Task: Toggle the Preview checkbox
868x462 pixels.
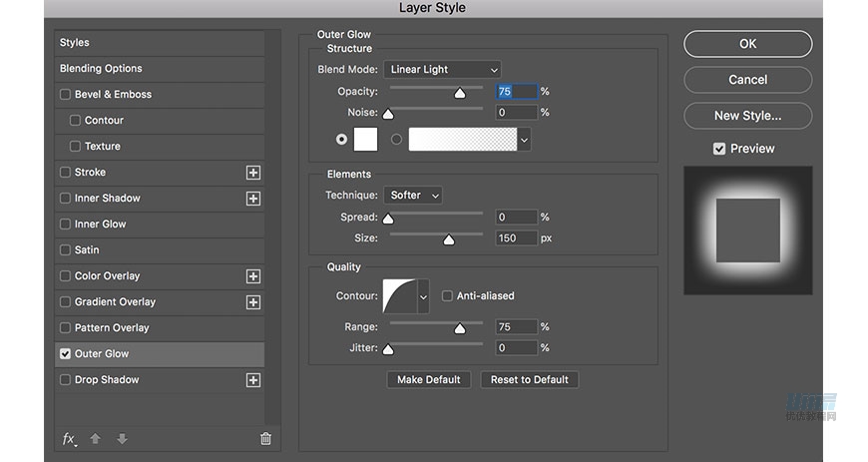Action: [x=719, y=149]
